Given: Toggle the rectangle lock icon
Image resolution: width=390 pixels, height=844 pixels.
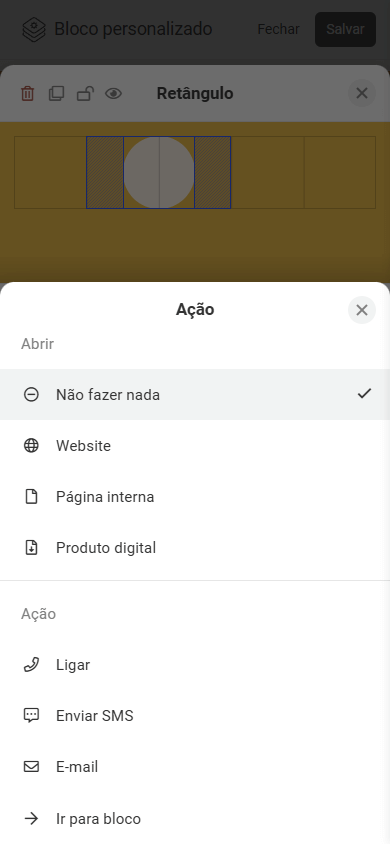Looking at the screenshot, I should [x=85, y=94].
